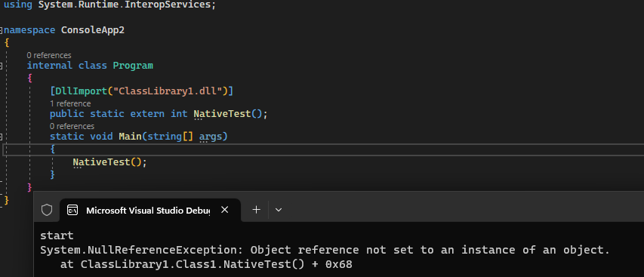Open '0 references' link above Main method
Image resolution: width=644 pixels, height=277 pixels.
coord(72,126)
